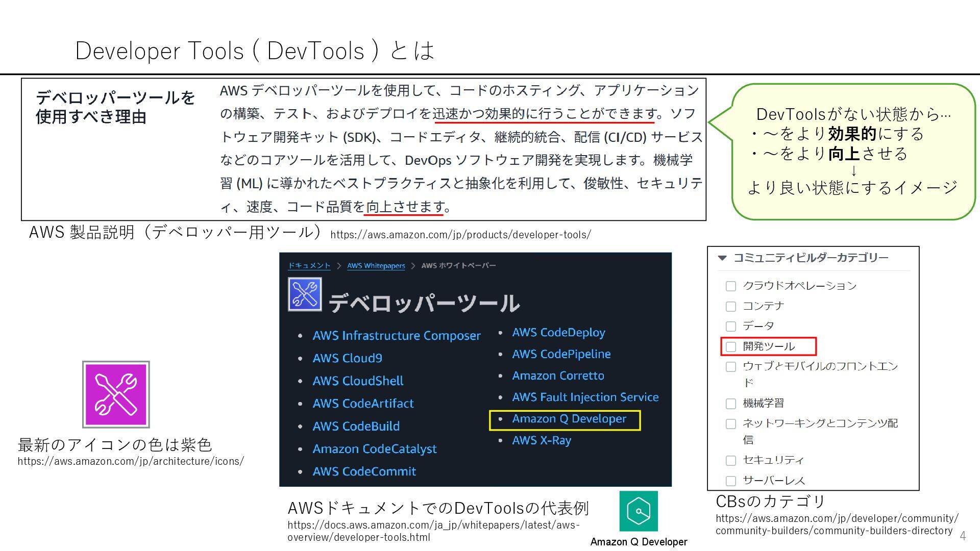The image size is (980, 551).
Task: Click the CBsのカテゴリ caption
Action: click(770, 502)
